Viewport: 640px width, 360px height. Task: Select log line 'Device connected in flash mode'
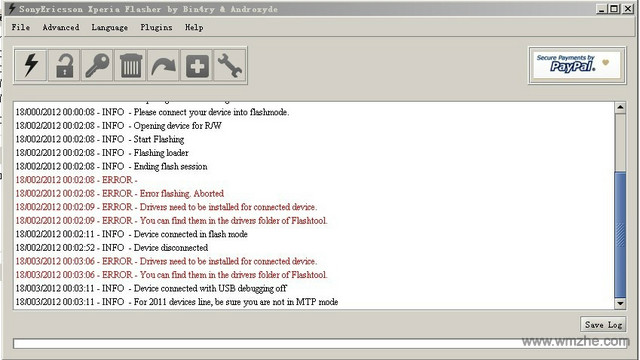pyautogui.click(x=131, y=234)
